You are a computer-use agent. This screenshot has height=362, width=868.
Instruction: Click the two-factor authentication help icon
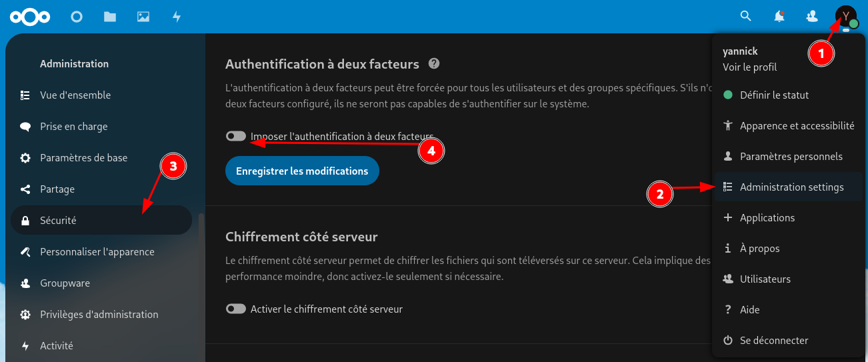click(434, 64)
